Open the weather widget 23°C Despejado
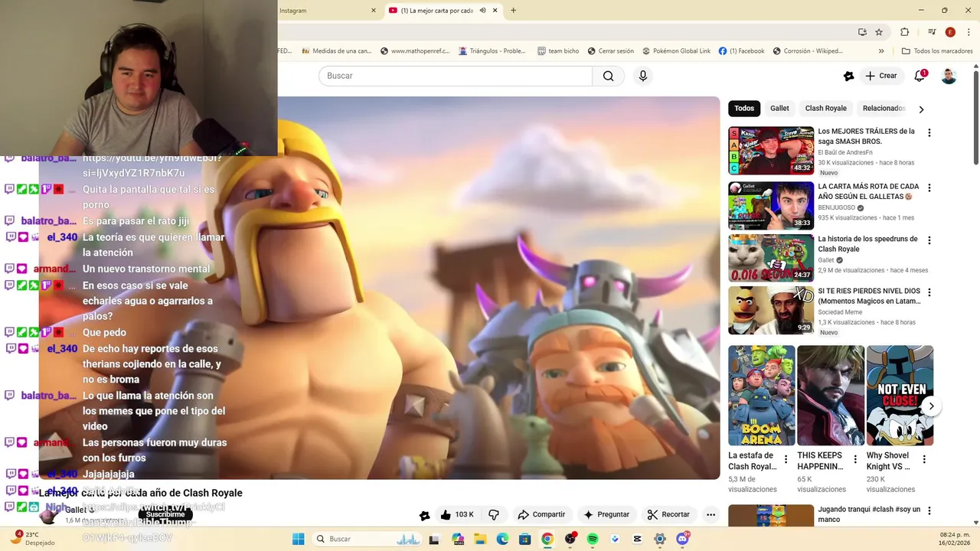This screenshot has height=551, width=980. (x=32, y=539)
